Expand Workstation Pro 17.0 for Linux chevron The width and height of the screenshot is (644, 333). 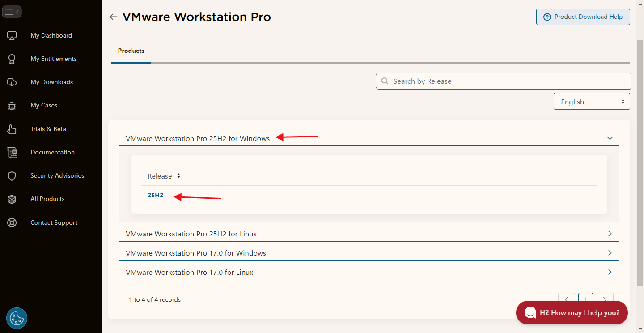click(x=610, y=272)
